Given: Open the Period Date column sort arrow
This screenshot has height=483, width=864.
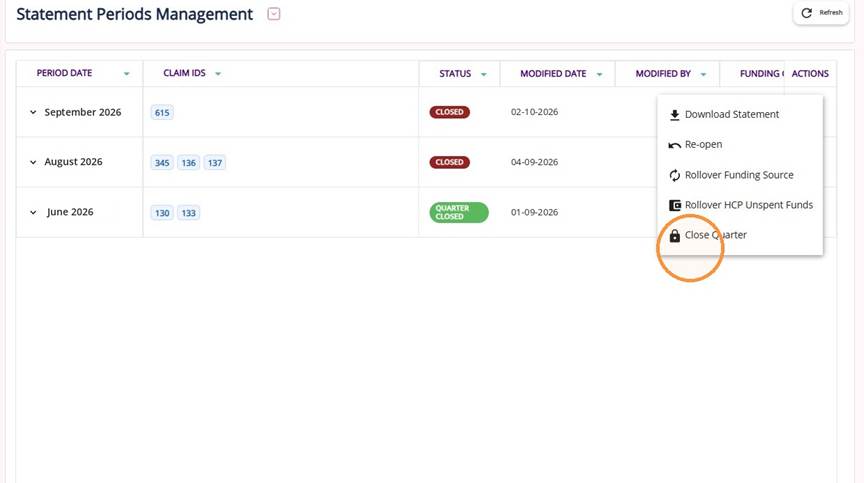Looking at the screenshot, I should click(x=127, y=74).
